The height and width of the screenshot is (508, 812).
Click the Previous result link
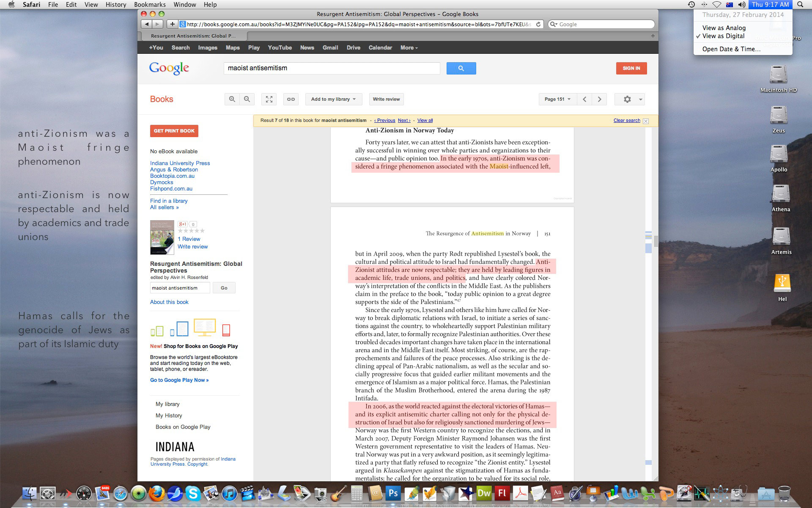point(384,121)
